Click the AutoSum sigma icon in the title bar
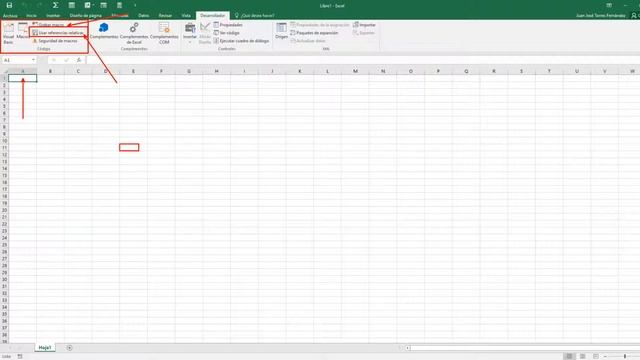This screenshot has height=360, width=640. click(56, 5)
